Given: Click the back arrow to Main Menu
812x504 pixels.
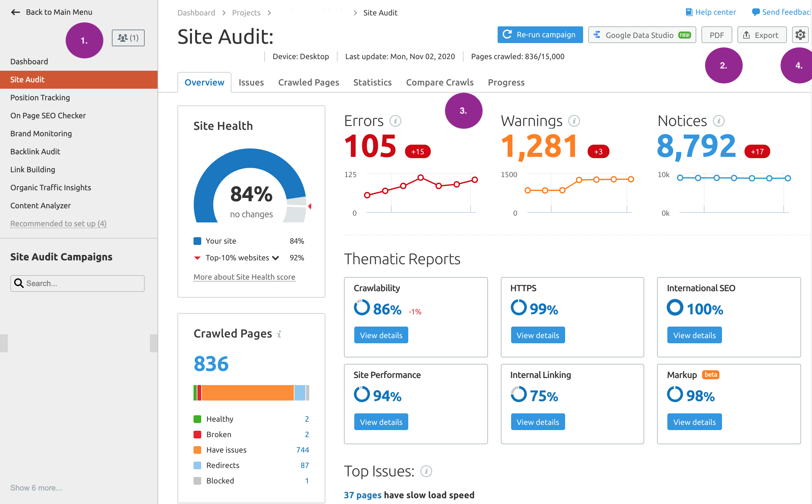Looking at the screenshot, I should (16, 12).
